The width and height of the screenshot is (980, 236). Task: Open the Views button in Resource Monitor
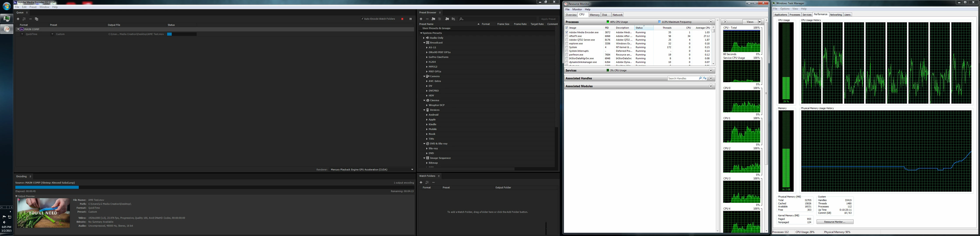(x=750, y=22)
